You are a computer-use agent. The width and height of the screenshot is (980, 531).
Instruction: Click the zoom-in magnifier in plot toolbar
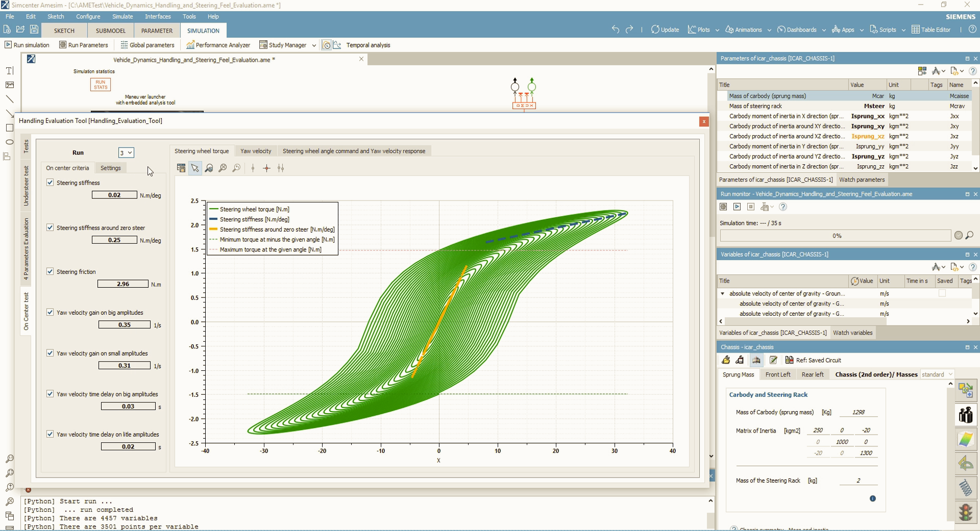223,168
